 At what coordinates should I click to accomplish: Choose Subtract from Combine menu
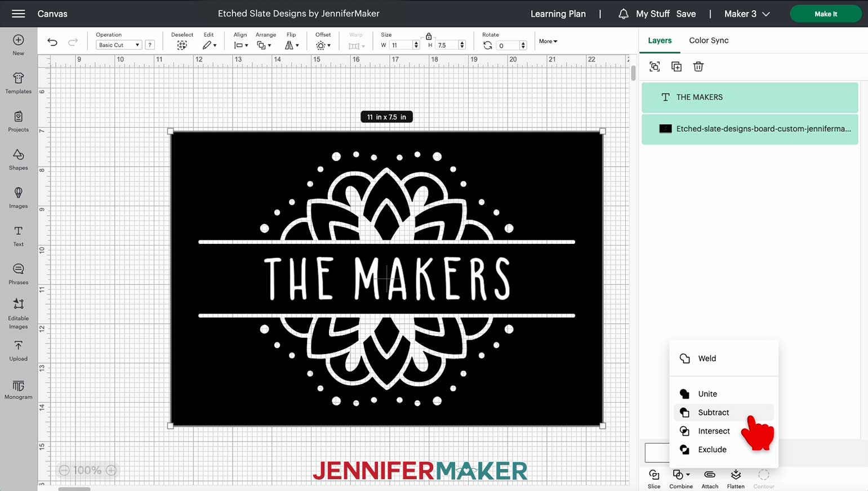724,413
